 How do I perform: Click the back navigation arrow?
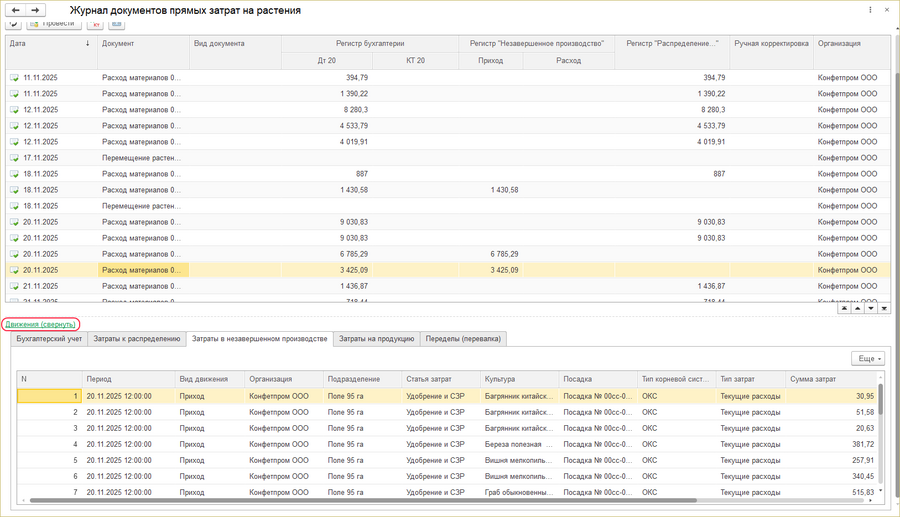(15, 9)
